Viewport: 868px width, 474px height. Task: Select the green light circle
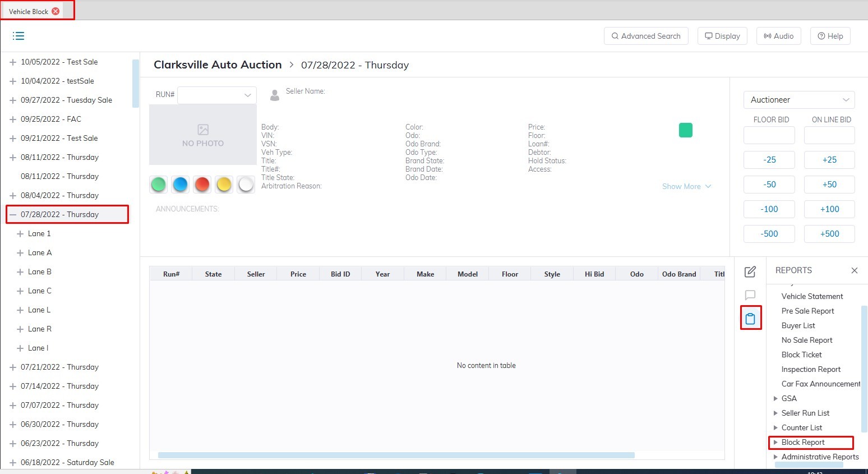point(159,184)
